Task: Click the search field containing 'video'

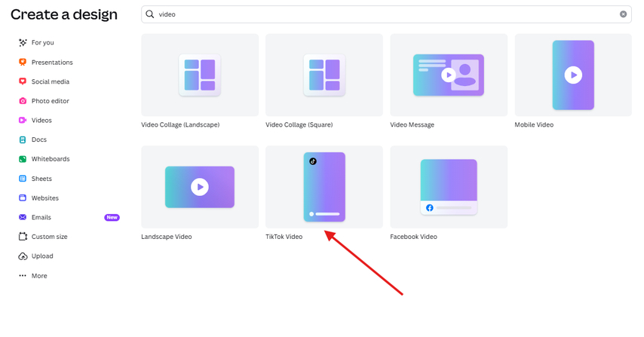Action: 386,14
